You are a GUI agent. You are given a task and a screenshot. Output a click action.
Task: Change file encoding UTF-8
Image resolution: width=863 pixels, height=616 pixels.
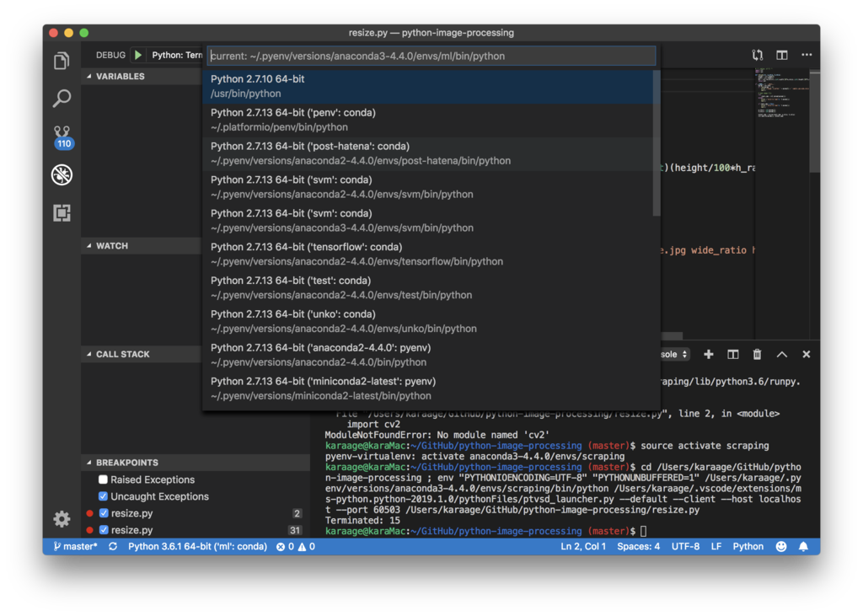click(x=685, y=547)
